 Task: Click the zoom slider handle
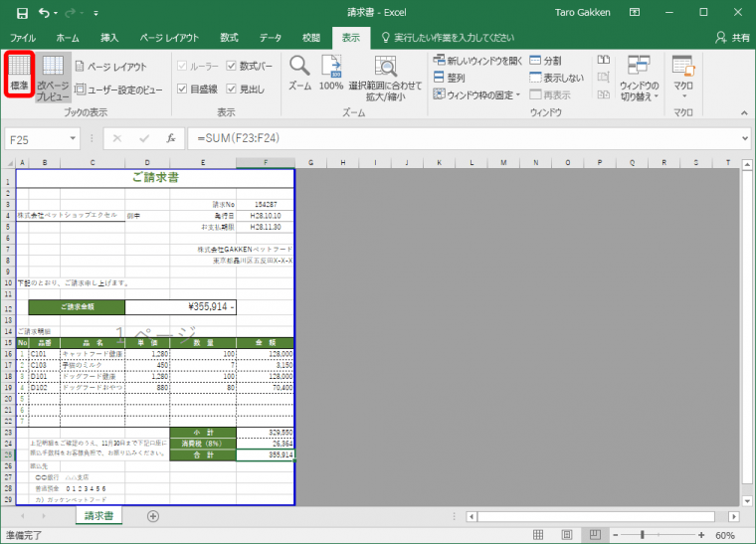click(x=643, y=535)
